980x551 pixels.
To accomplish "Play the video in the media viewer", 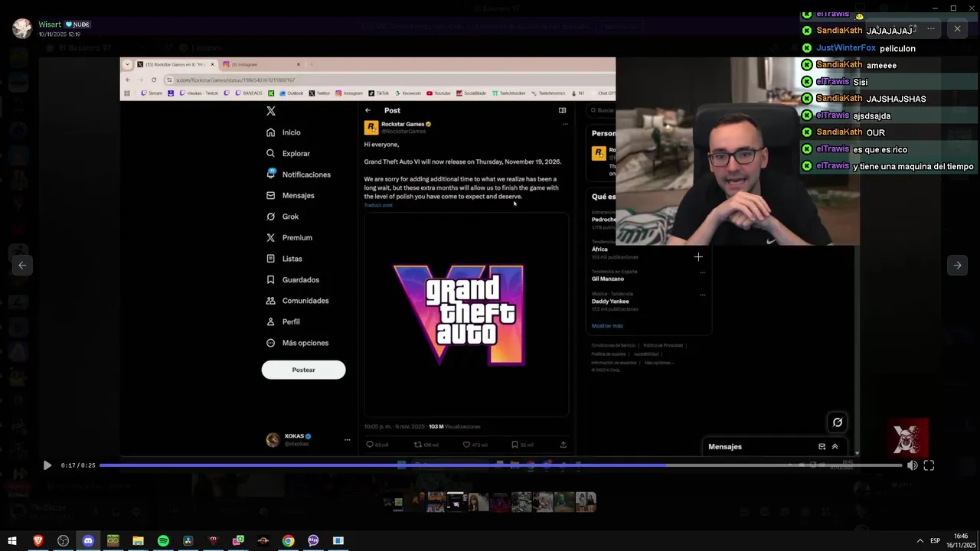I will point(47,465).
